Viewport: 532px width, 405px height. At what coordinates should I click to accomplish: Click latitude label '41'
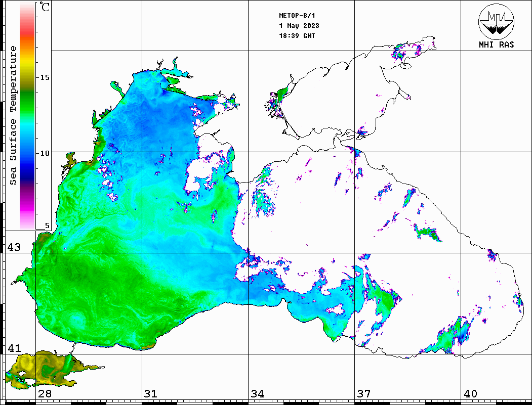(14, 348)
